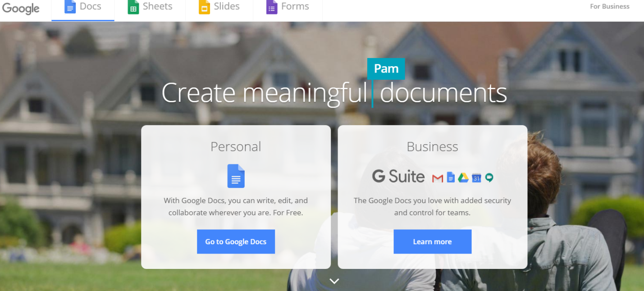Click the Personal card heading
Viewport: 644px width, 291px height.
(236, 146)
